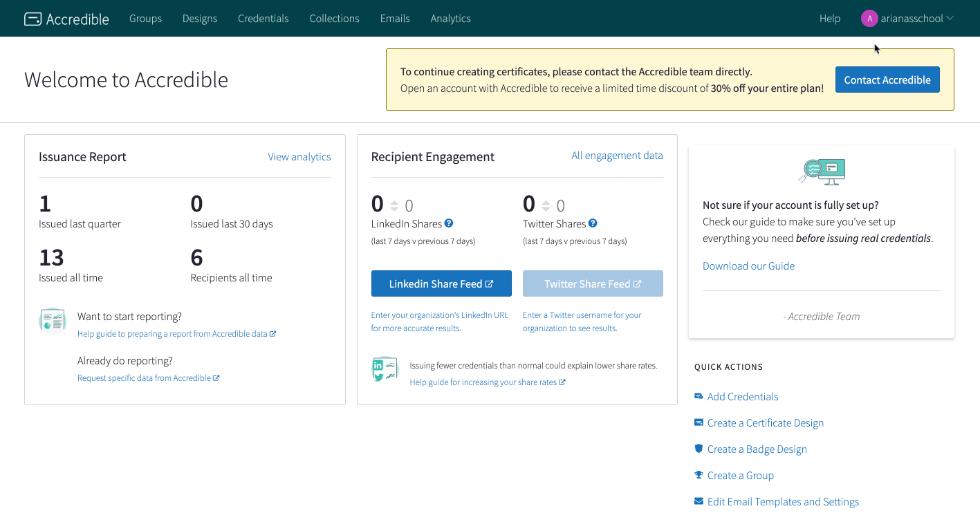Click Create a Group link

tap(741, 476)
